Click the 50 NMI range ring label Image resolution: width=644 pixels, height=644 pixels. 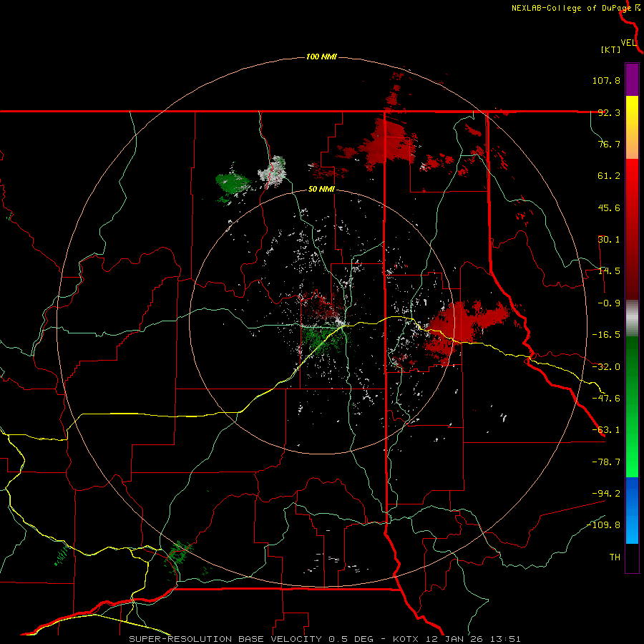321,190
